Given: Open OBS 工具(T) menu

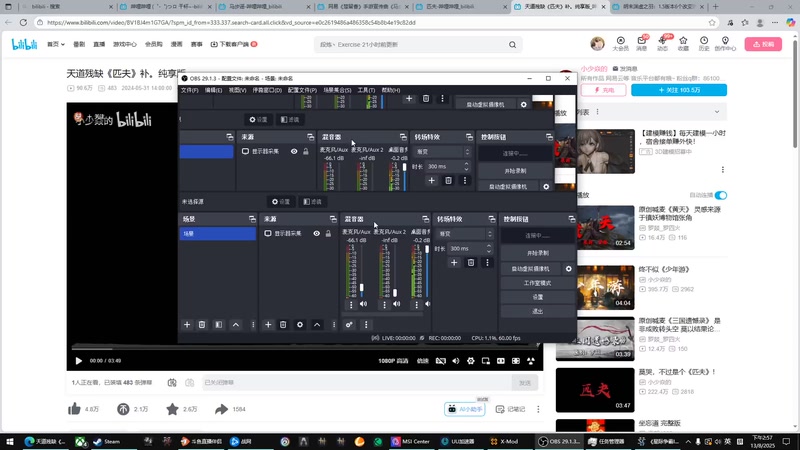Looking at the screenshot, I should [366, 90].
